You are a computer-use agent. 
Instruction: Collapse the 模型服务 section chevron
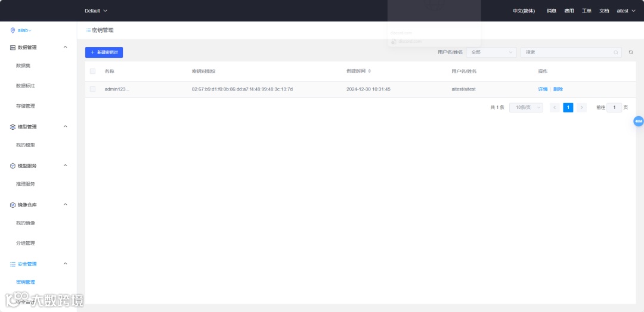(x=65, y=166)
